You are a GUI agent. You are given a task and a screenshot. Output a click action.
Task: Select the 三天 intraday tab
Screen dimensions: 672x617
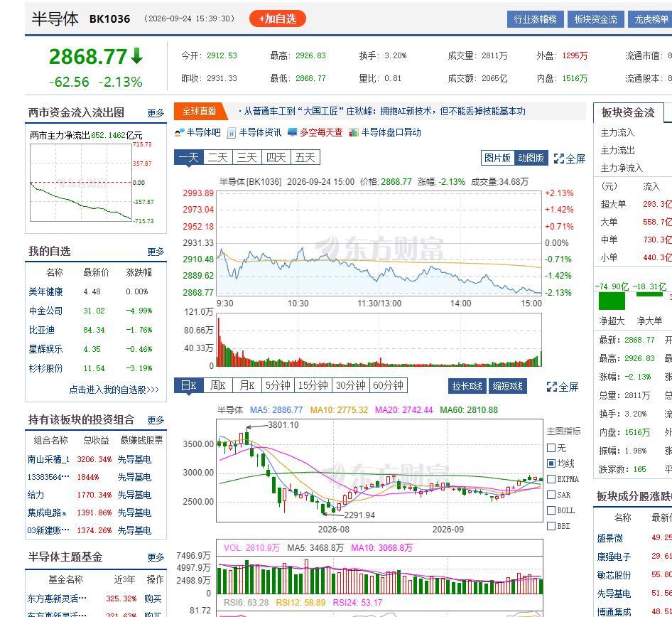click(247, 157)
